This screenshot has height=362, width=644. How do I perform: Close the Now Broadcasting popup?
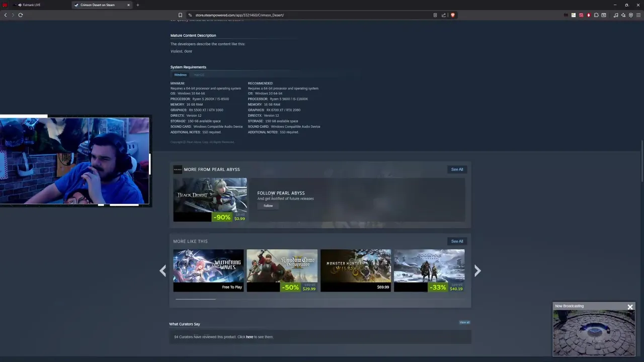click(630, 307)
